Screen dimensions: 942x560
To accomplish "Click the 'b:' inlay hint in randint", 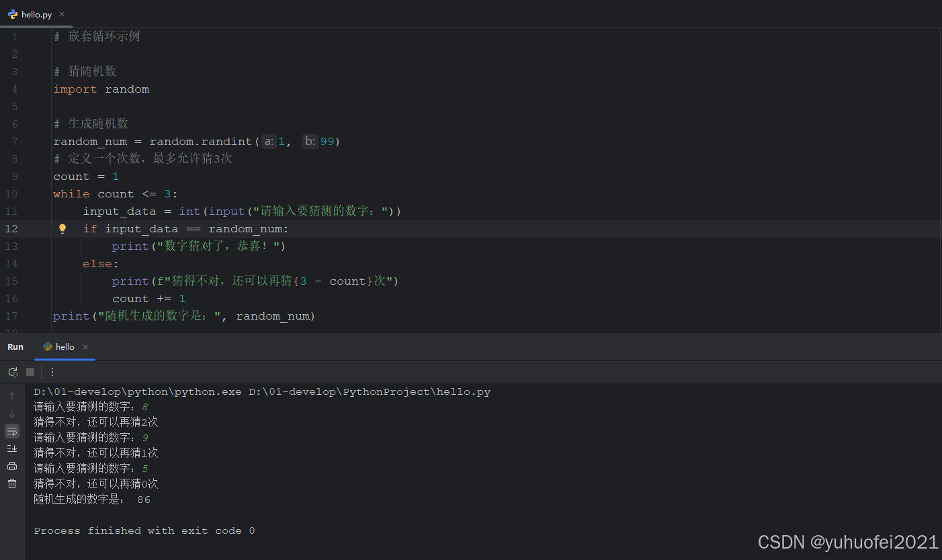I will pos(310,142).
